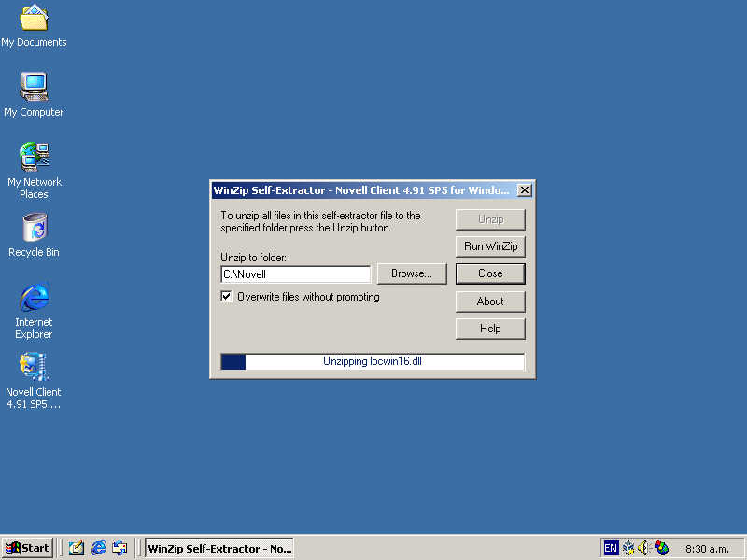
Task: Open the About button in WinZip dialog
Action: (490, 301)
